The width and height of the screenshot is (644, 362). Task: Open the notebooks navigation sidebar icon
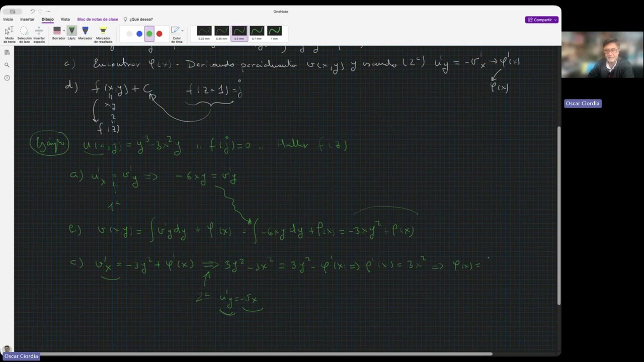[7, 52]
